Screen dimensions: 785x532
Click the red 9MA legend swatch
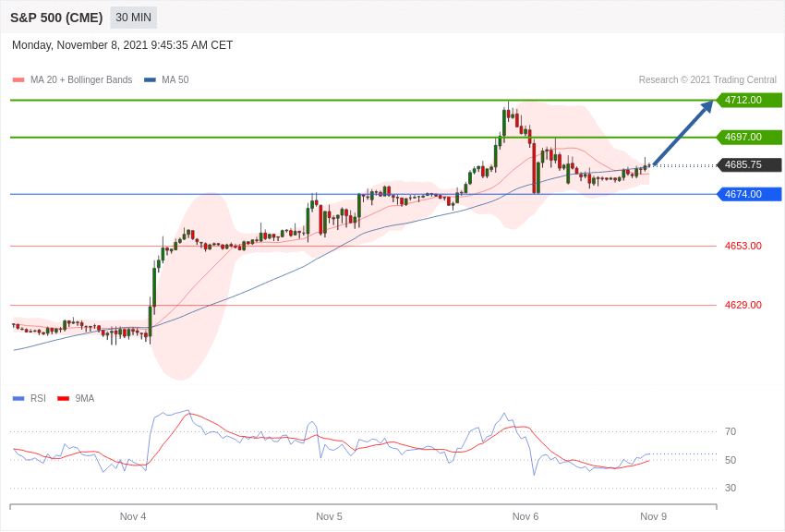[63, 398]
